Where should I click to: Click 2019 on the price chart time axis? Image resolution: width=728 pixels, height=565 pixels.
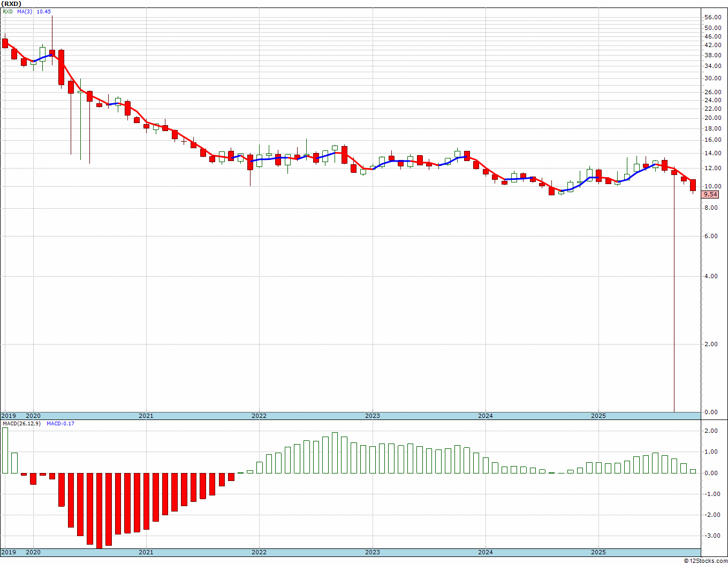click(8, 416)
